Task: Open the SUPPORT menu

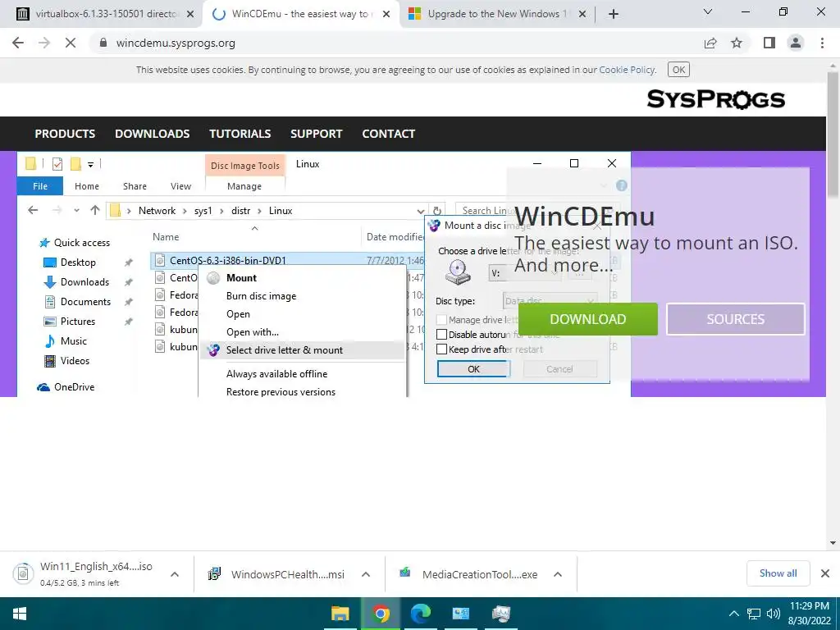Action: [x=316, y=134]
